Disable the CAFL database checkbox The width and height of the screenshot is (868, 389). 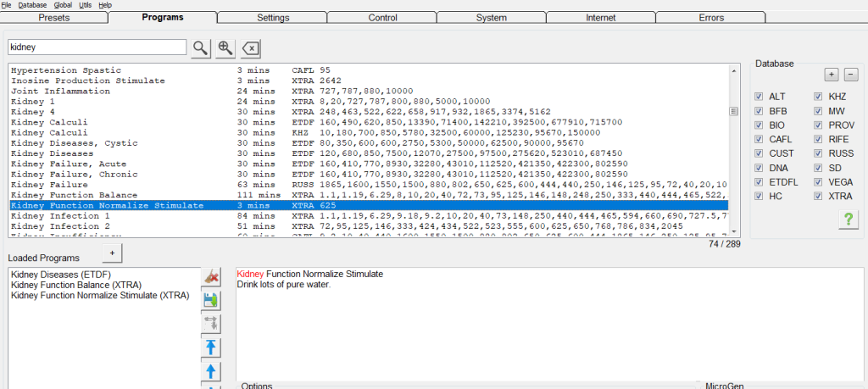click(x=759, y=139)
